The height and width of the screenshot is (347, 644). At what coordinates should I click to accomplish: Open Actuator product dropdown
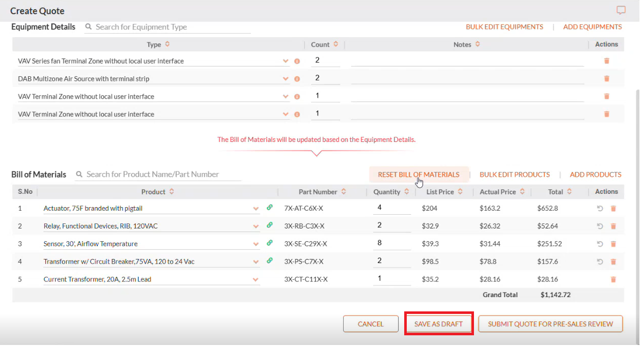(x=256, y=209)
